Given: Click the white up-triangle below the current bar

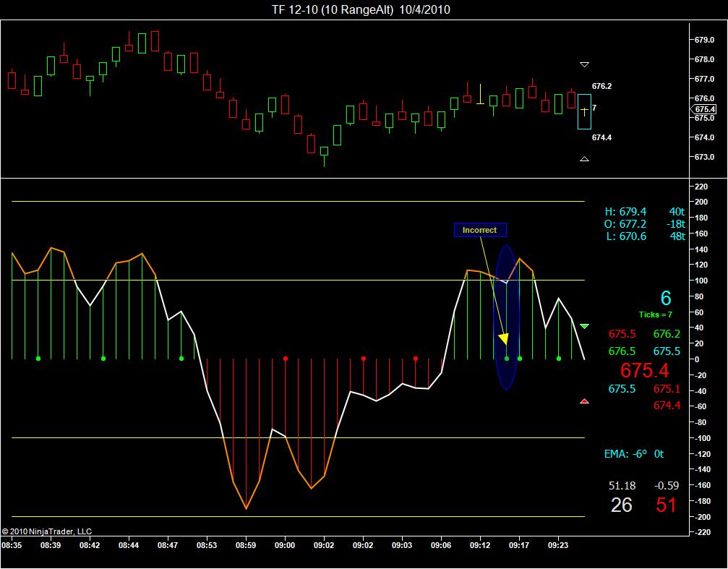Looking at the screenshot, I should [584, 159].
